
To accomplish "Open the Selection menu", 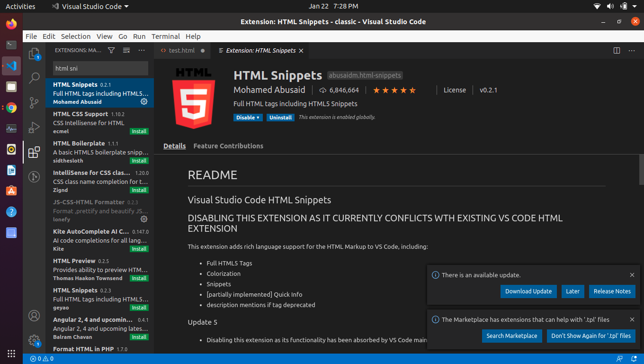I will (x=76, y=36).
